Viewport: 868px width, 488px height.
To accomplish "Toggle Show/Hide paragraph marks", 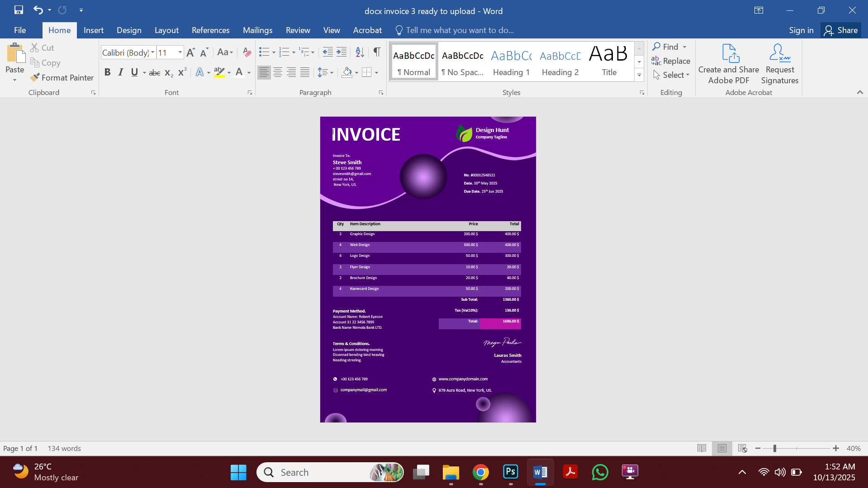I will 377,52.
